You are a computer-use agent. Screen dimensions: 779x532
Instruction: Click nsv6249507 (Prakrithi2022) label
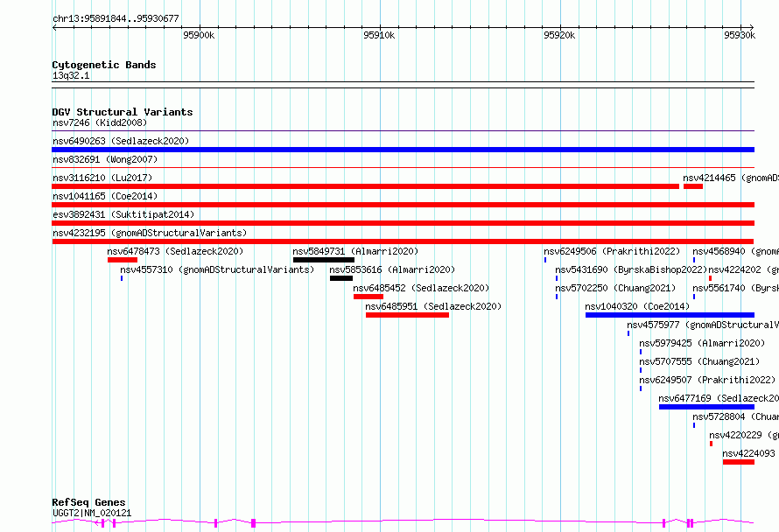(x=707, y=380)
